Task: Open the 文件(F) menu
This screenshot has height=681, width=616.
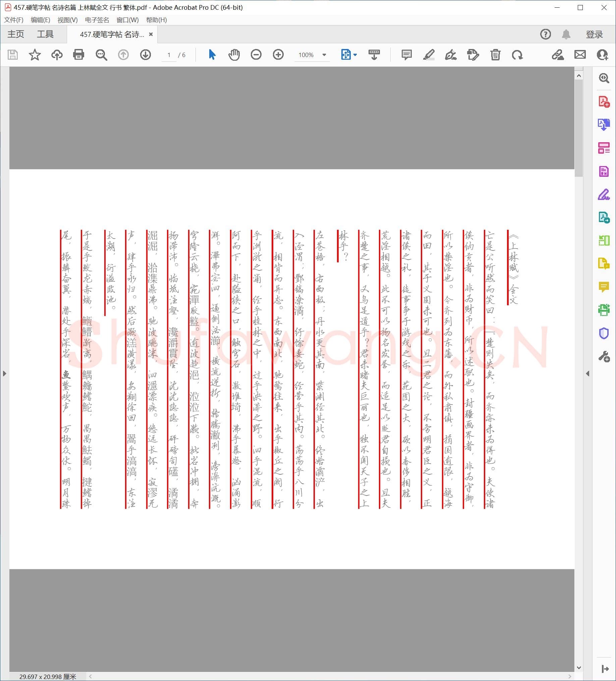Action: pyautogui.click(x=13, y=20)
